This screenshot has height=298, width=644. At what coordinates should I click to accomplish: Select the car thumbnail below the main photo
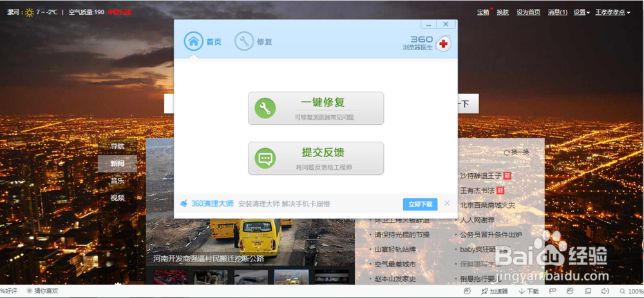[x=251, y=277]
